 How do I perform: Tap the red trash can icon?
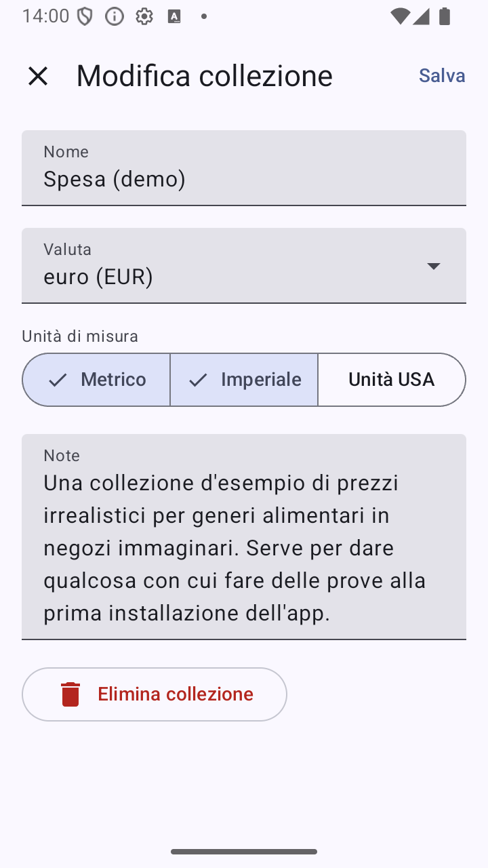click(x=70, y=694)
